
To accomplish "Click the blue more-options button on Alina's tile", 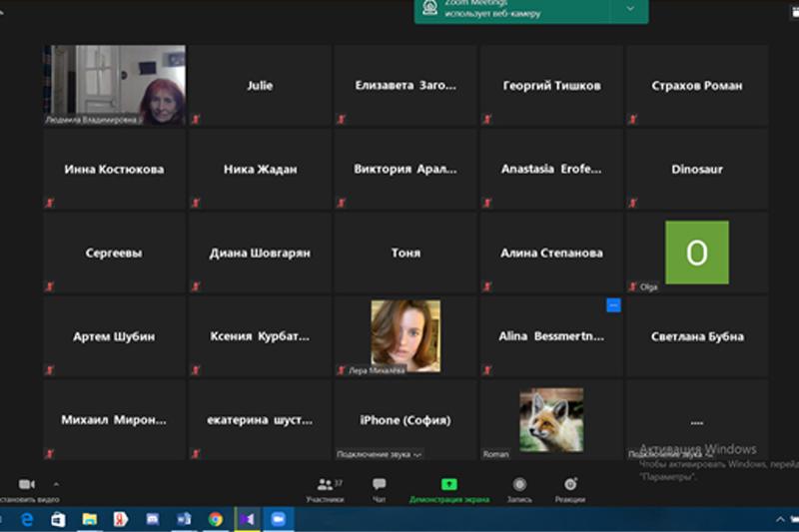I will coord(613,305).
